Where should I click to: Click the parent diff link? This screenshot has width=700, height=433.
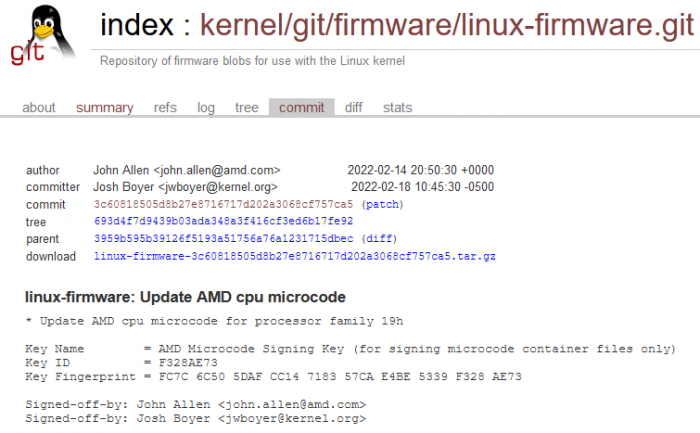377,239
